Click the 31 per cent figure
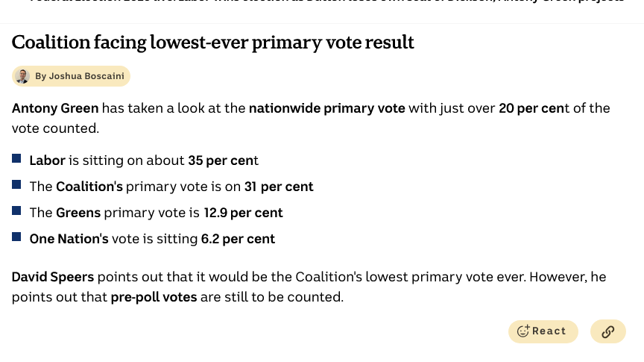Image resolution: width=644 pixels, height=362 pixels. coord(279,187)
